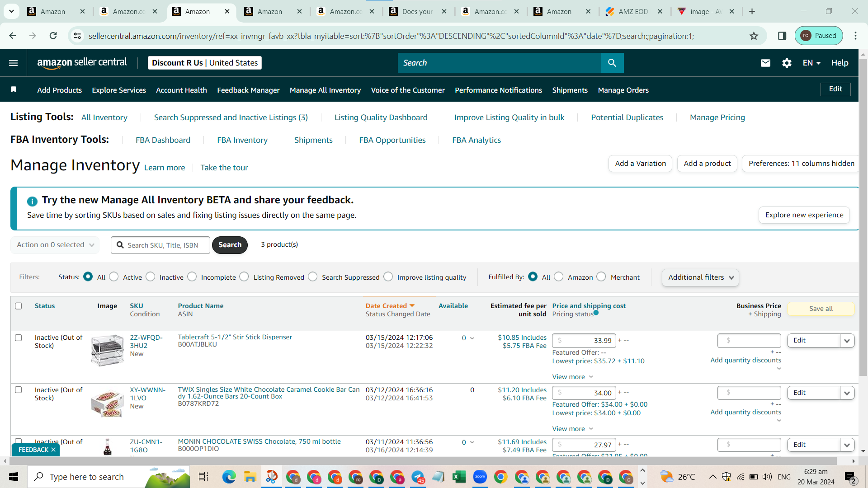
Task: Expand available quantity chevron for Tablecraft row
Action: click(472, 338)
